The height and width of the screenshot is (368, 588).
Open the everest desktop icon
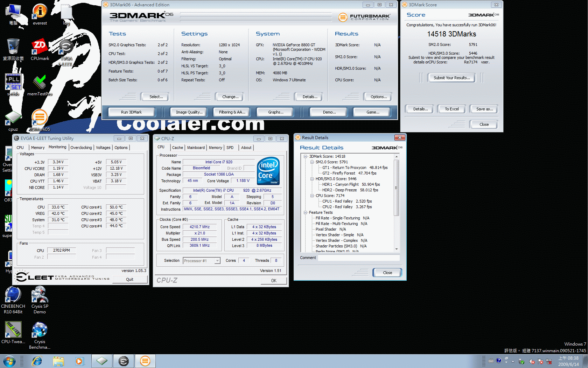(x=40, y=14)
